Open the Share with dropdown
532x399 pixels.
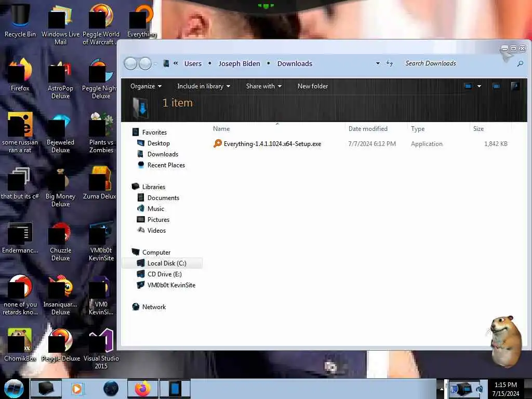(x=263, y=86)
